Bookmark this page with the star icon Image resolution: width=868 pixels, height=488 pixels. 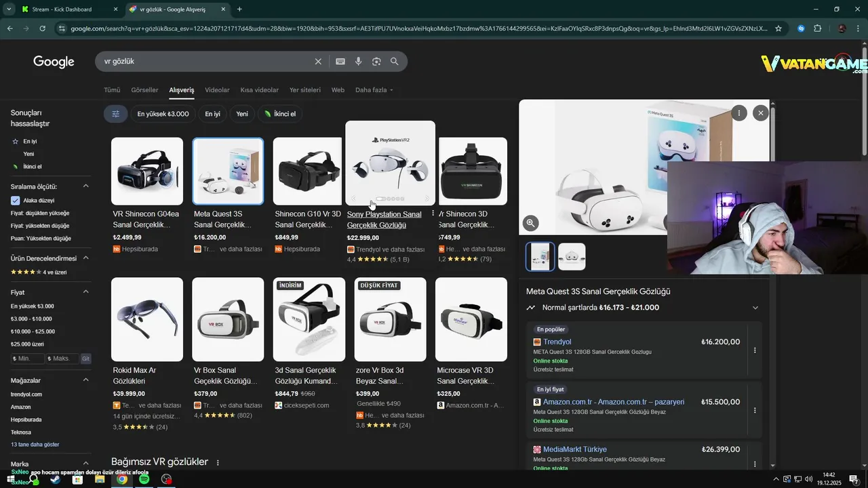778,28
